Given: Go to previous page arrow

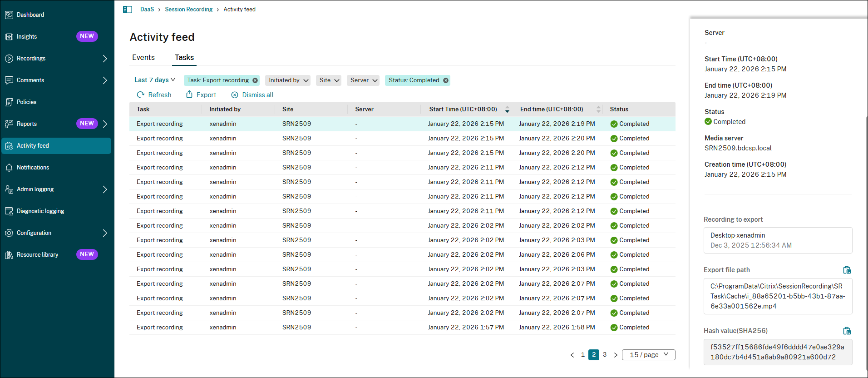Looking at the screenshot, I should tap(572, 355).
